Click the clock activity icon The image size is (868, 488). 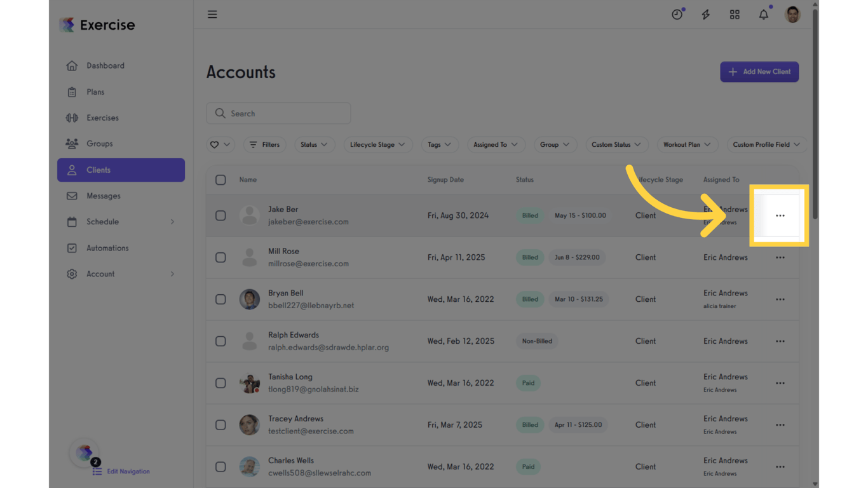pos(677,14)
